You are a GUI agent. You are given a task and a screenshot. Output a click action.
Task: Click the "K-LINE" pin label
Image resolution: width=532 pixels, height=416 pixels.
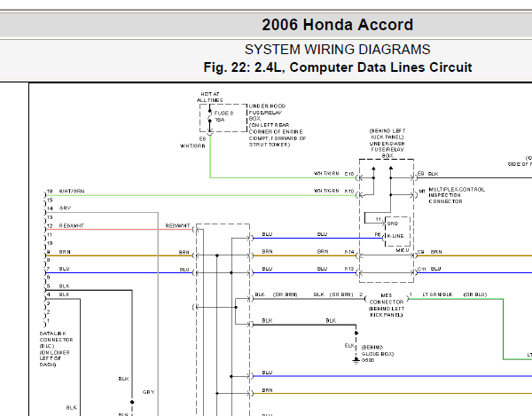pos(395,236)
